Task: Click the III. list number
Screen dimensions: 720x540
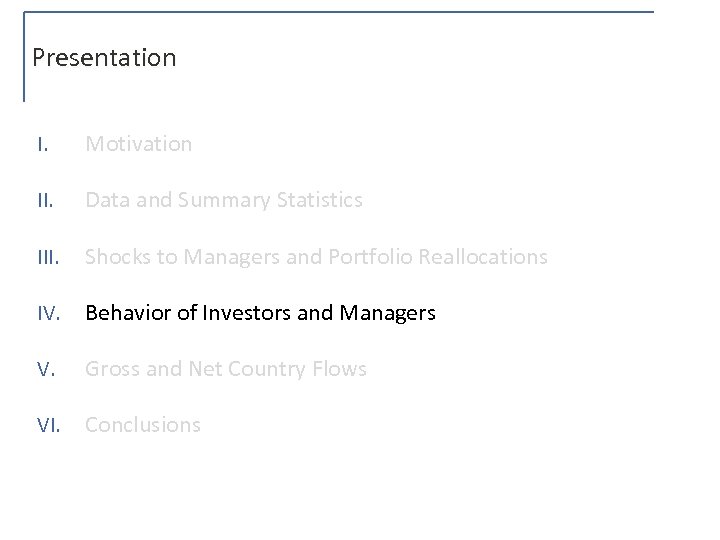Action: click(x=46, y=257)
